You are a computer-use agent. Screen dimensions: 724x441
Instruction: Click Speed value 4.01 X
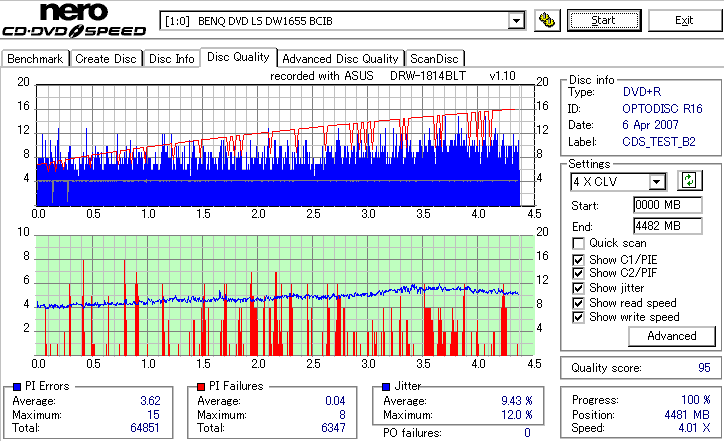pyautogui.click(x=694, y=428)
